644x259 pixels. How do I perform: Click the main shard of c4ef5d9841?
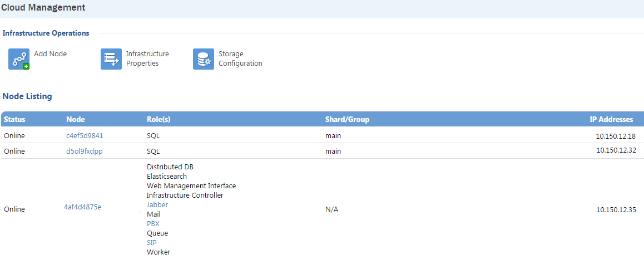[x=333, y=136]
